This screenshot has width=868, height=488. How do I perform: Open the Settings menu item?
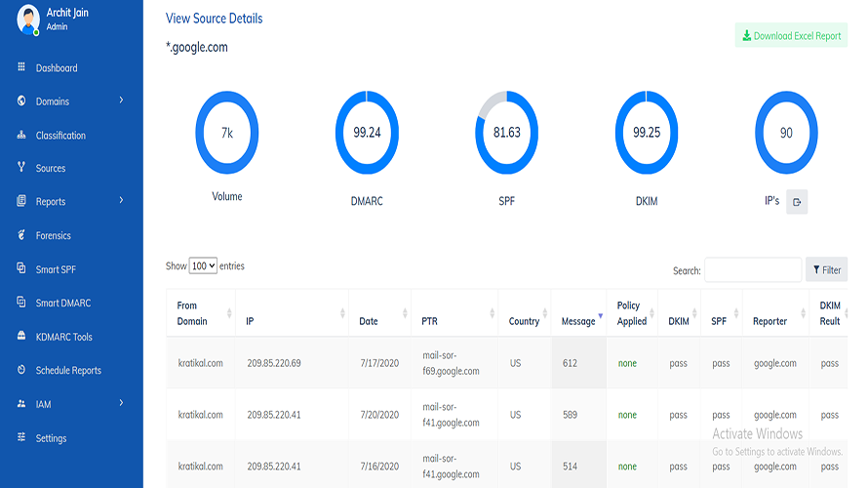tap(51, 438)
